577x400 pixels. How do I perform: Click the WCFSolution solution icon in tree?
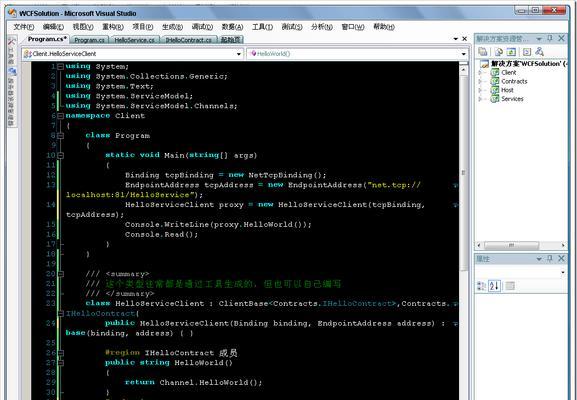[485, 64]
